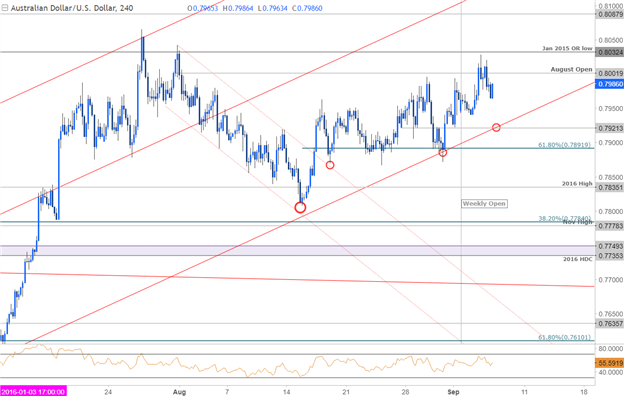The height and width of the screenshot is (396, 624).
Task: Click the red circle on 0.79213 level line
Action: [496, 127]
